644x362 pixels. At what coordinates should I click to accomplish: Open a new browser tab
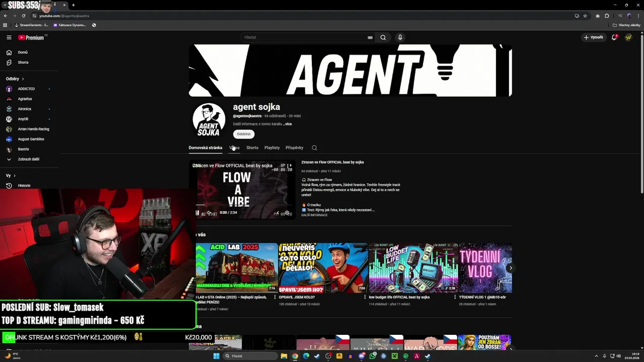pyautogui.click(x=73, y=5)
